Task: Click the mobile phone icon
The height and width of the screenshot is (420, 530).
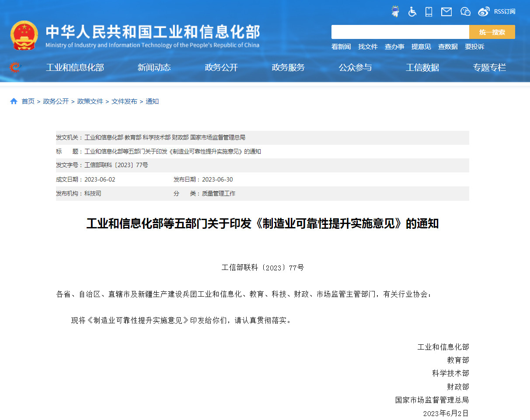Action: pos(429,12)
